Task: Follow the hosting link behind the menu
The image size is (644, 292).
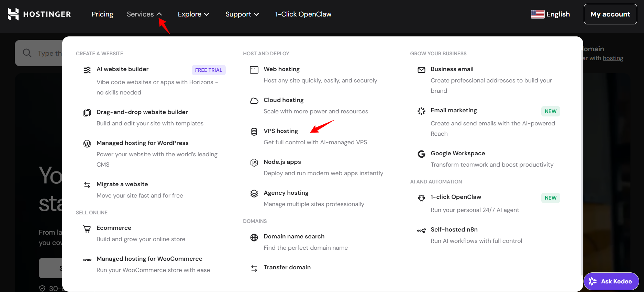Action: (613, 58)
